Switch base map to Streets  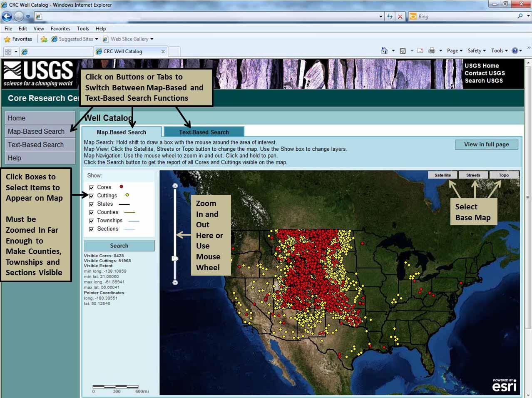pyautogui.click(x=473, y=175)
